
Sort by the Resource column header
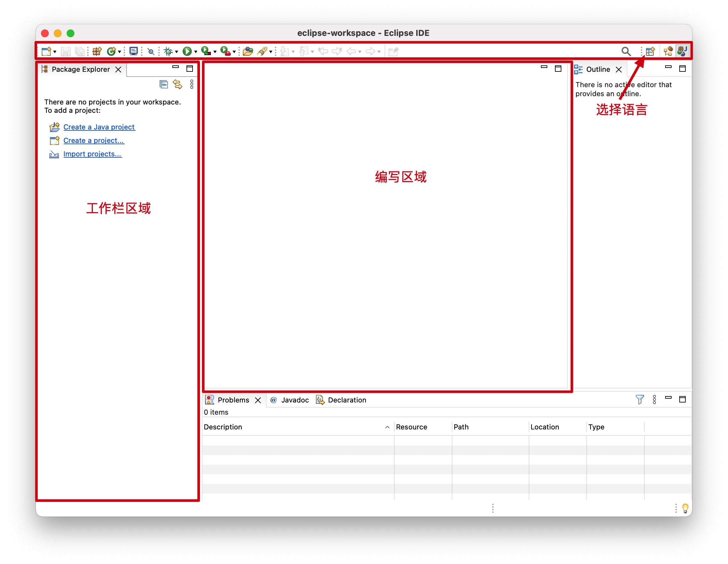(423, 427)
